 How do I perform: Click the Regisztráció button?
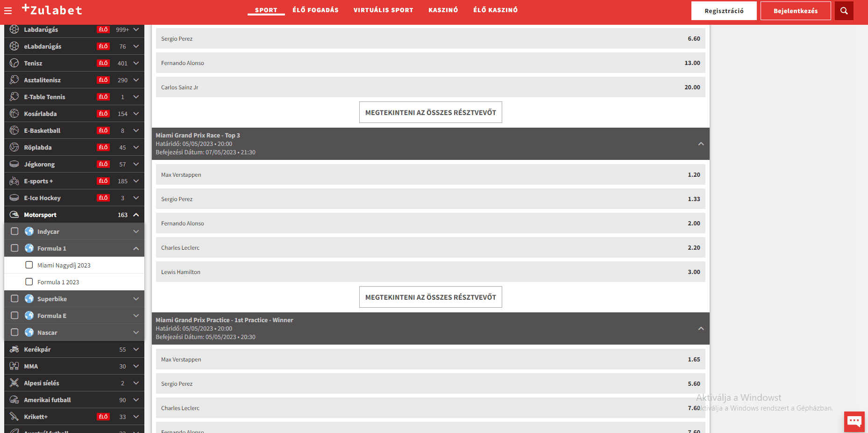pyautogui.click(x=724, y=11)
